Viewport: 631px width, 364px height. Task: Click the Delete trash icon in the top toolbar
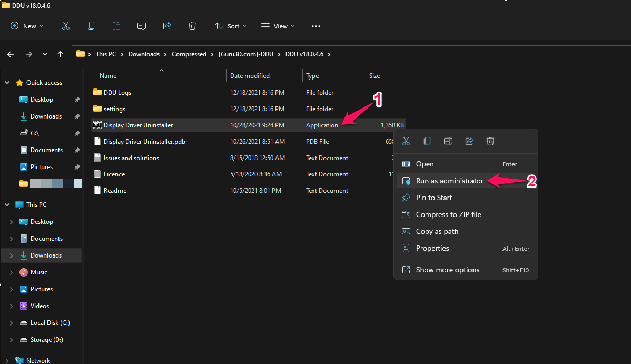[192, 26]
